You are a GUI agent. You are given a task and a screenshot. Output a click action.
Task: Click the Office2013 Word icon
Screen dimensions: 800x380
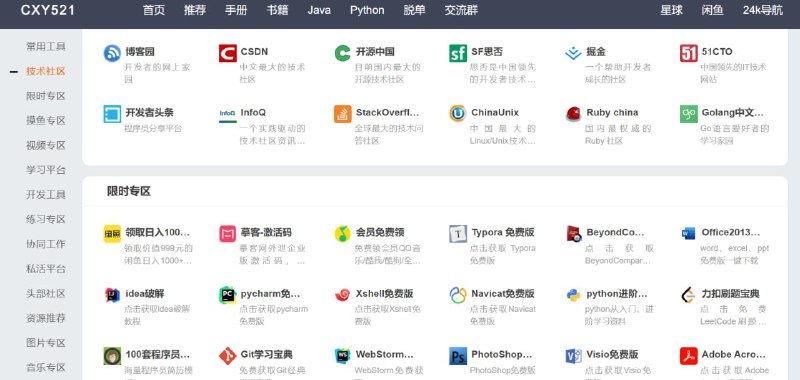[x=689, y=234]
